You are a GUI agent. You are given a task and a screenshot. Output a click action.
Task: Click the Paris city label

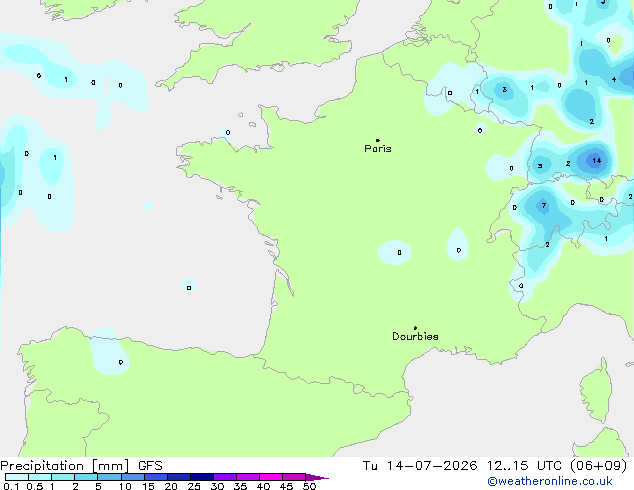point(378,149)
